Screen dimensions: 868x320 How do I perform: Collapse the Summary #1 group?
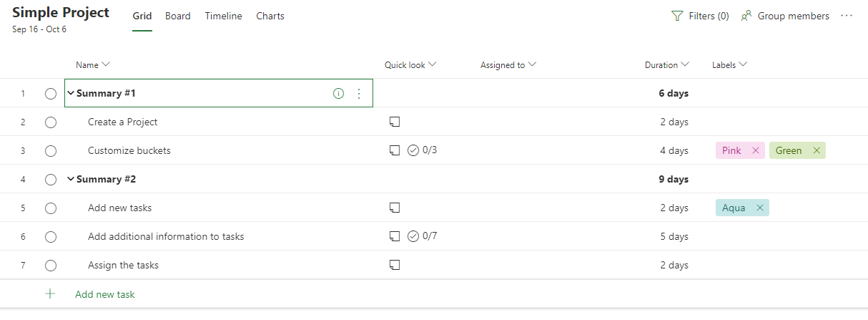pyautogui.click(x=71, y=93)
